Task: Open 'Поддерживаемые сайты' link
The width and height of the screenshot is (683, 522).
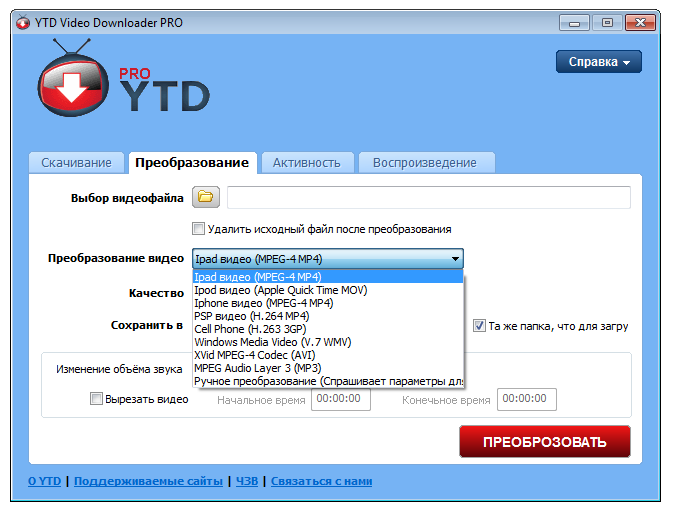Action: 148,481
